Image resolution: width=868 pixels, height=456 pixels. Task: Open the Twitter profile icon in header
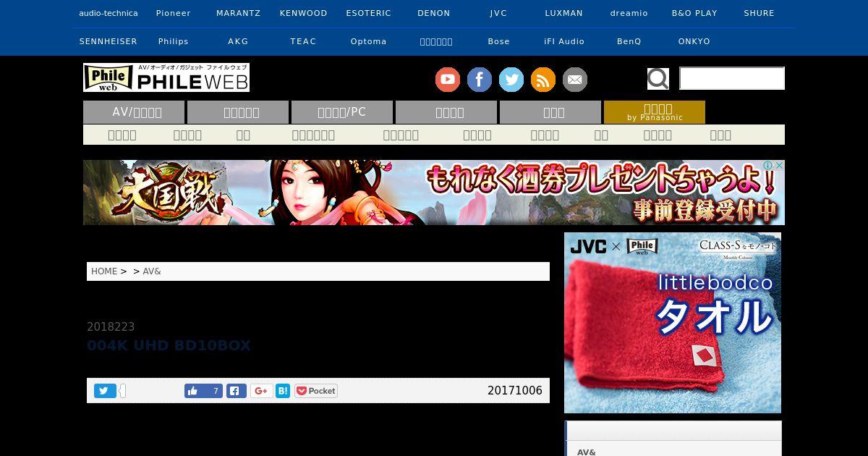tap(511, 80)
